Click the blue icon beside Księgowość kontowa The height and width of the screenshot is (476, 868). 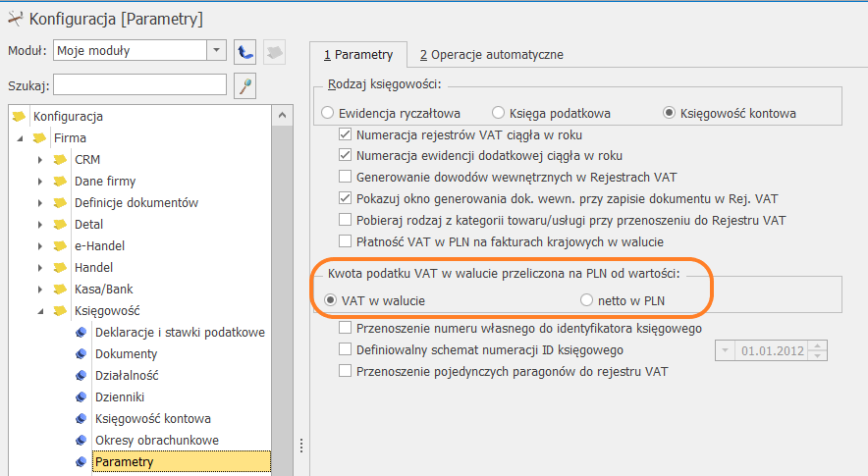(x=81, y=418)
